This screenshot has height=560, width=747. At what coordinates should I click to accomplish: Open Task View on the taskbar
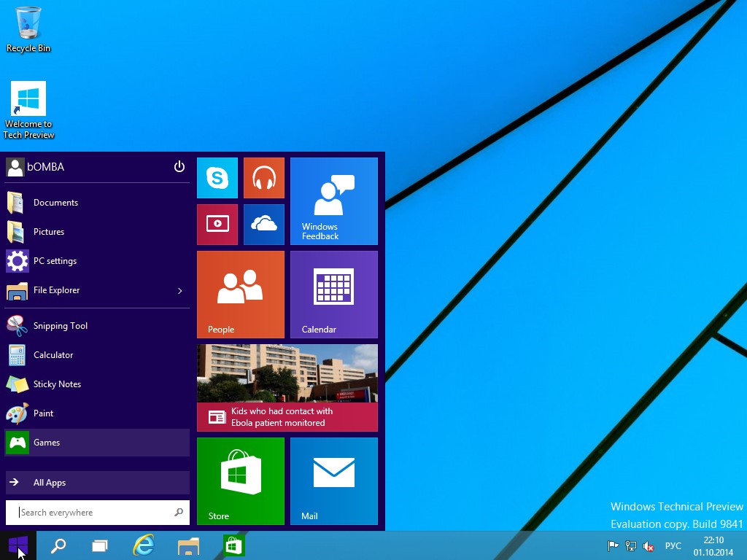click(99, 545)
